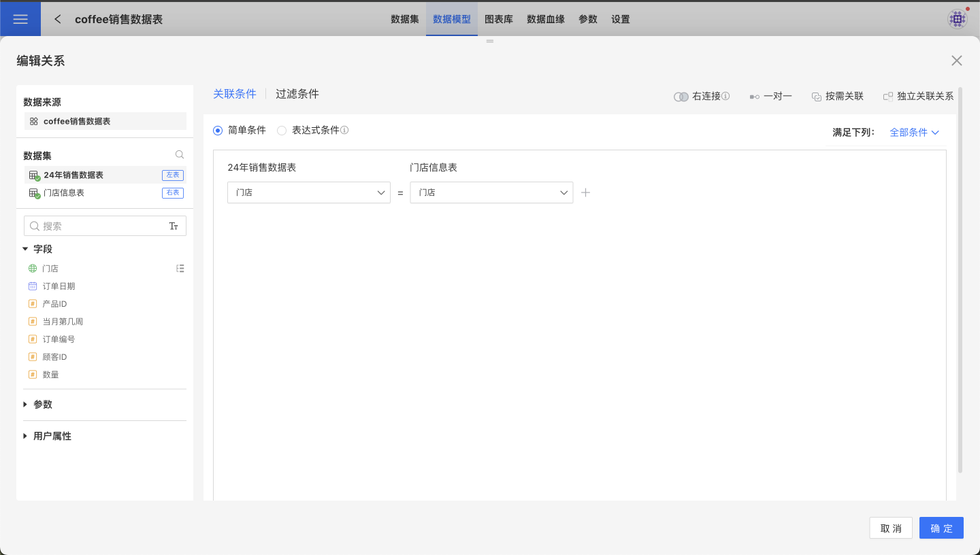This screenshot has width=980, height=555.
Task: Click the list icon next to 门店 field
Action: pyautogui.click(x=180, y=269)
